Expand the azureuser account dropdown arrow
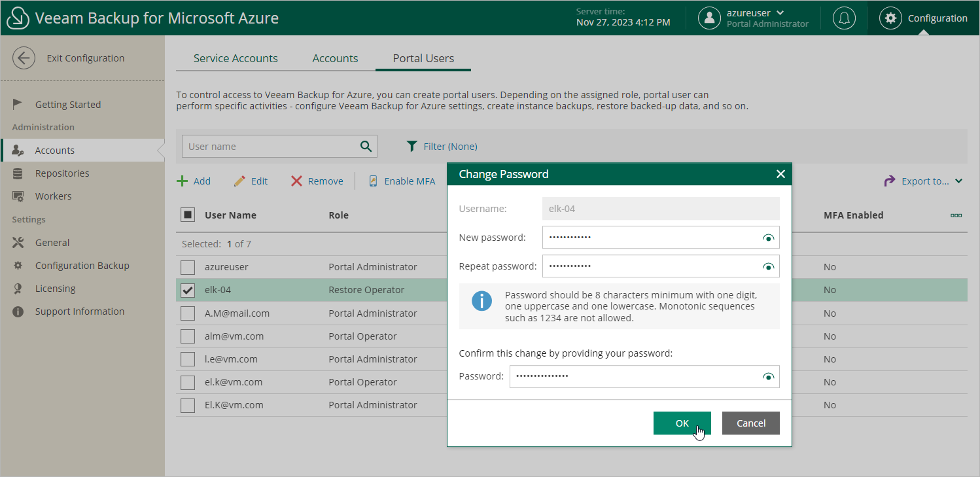The width and height of the screenshot is (980, 477). (x=780, y=13)
